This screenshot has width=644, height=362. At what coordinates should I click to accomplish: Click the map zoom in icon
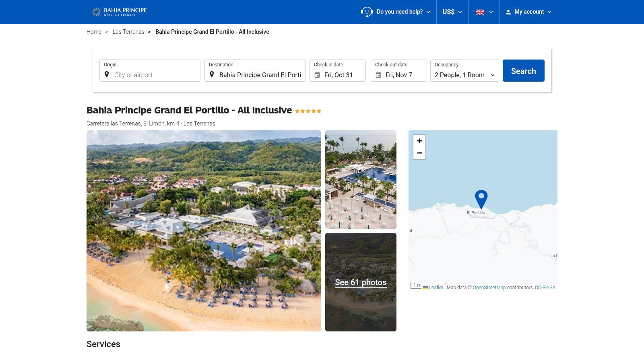click(x=419, y=141)
